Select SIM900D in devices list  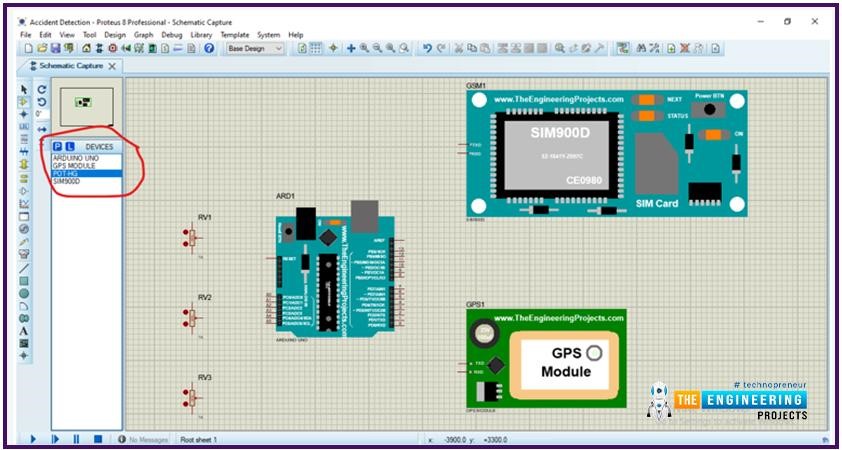pyautogui.click(x=67, y=182)
